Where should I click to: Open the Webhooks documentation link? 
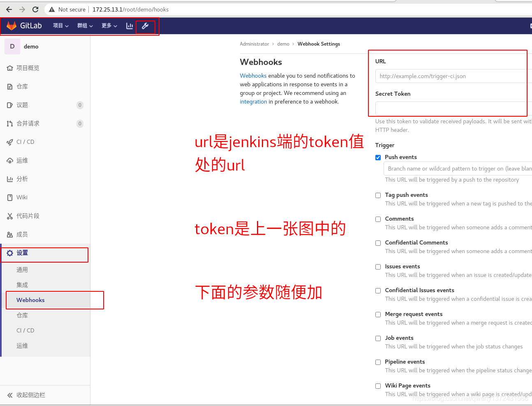253,76
